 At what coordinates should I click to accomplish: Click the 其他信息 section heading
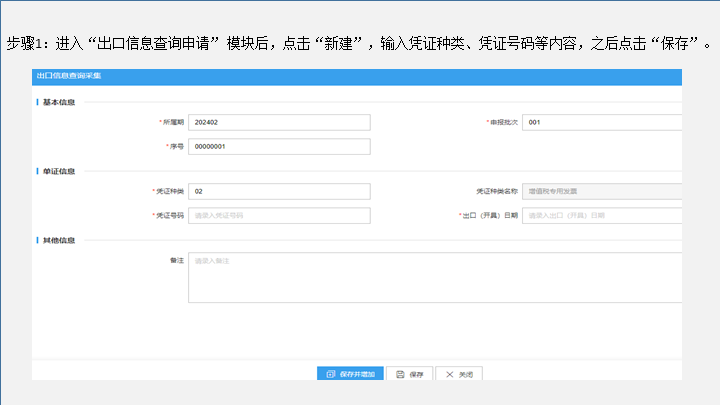click(59, 240)
